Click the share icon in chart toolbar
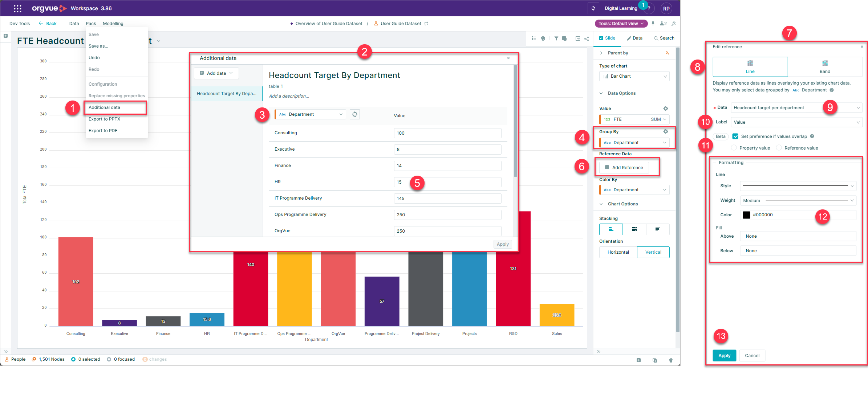 click(x=587, y=38)
